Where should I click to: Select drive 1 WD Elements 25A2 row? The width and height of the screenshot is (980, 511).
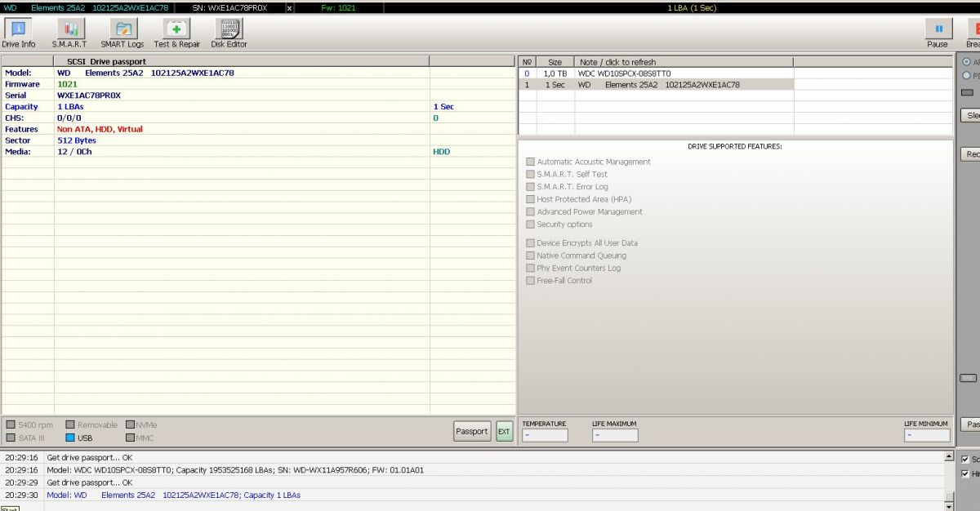(x=657, y=85)
